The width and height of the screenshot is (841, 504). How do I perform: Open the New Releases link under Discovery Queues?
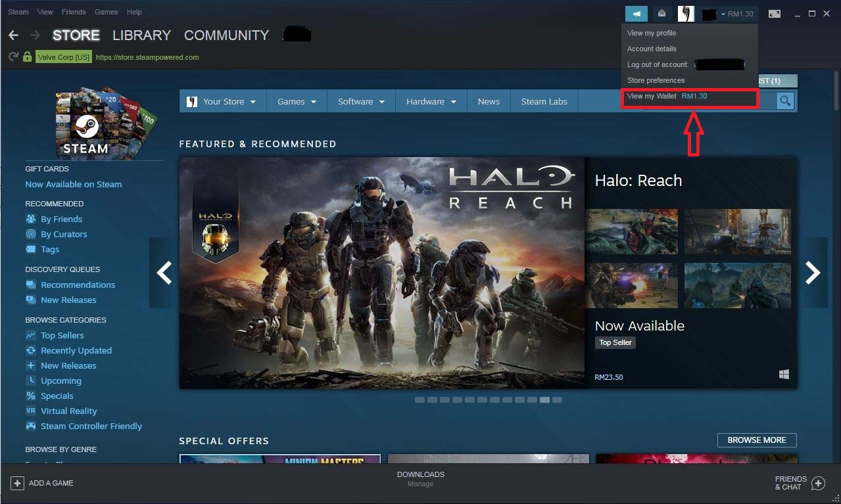point(68,300)
